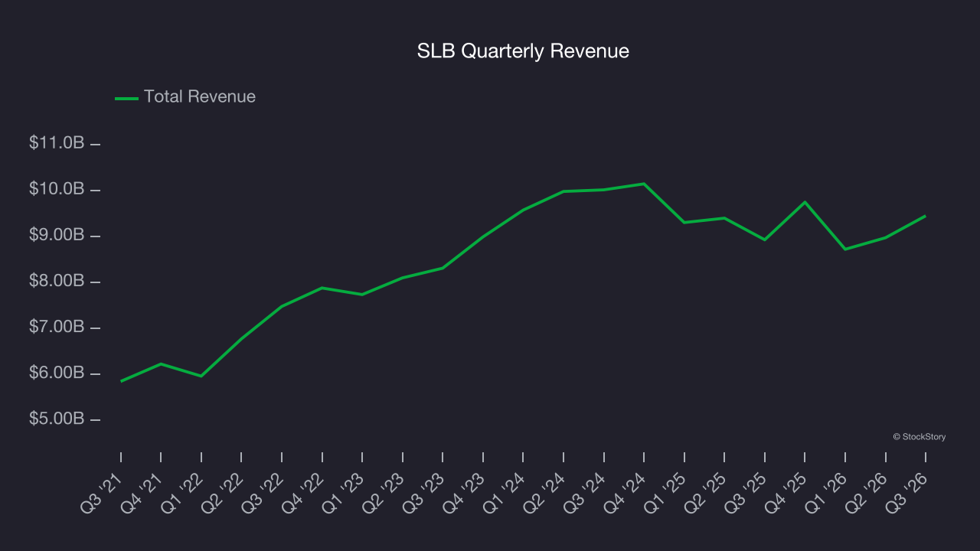Click the "Q3 '25" x-axis label
980x551 pixels.
coord(746,493)
